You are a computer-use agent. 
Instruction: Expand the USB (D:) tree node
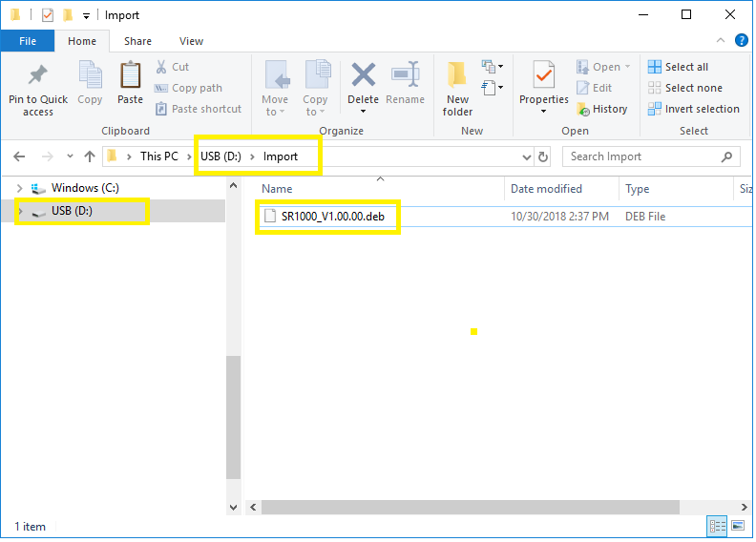pos(21,211)
